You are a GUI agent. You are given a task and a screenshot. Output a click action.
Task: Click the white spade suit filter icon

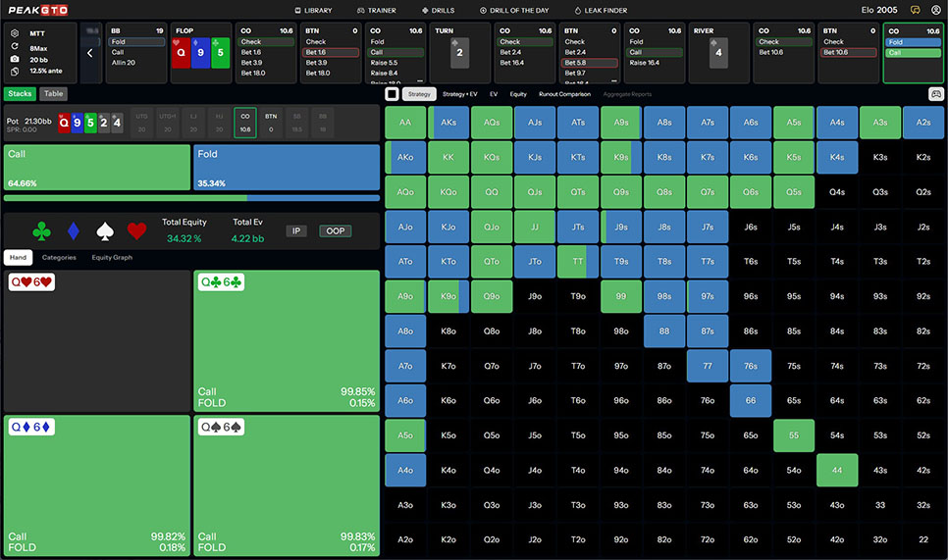105,231
